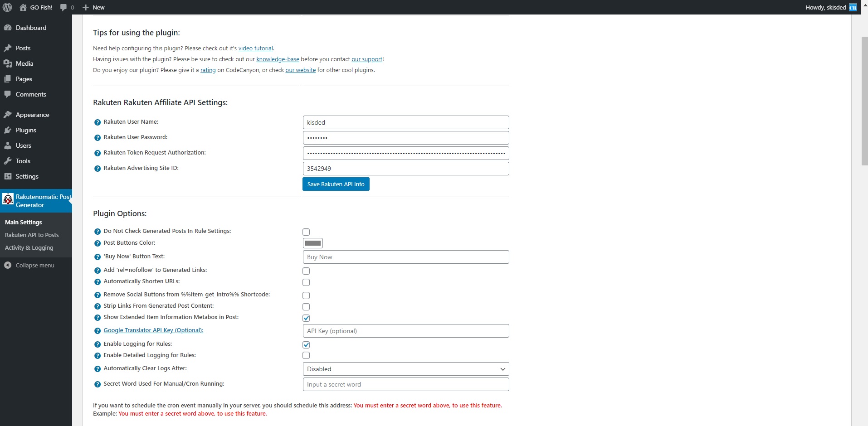Click the Users person icon
The image size is (868, 426).
point(8,145)
